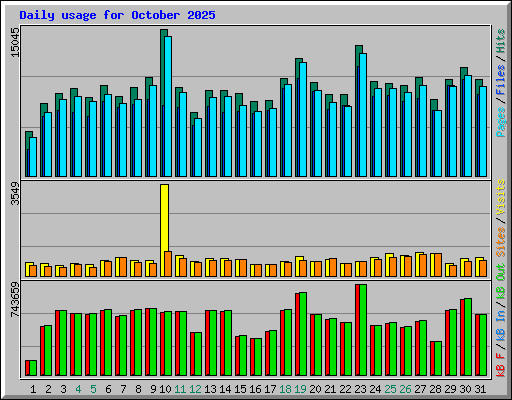Click the orange sites bar for day 19
The height and width of the screenshot is (400, 512).
pyautogui.click(x=303, y=268)
